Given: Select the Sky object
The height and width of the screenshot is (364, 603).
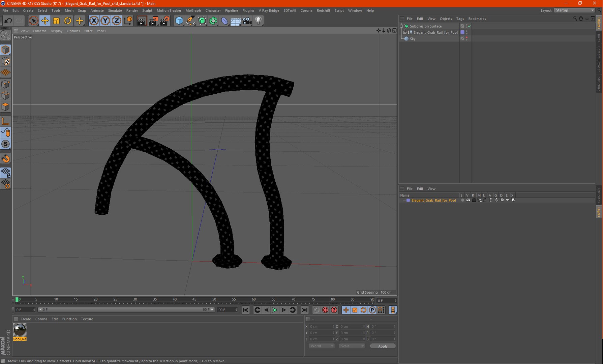Looking at the screenshot, I should coord(413,39).
